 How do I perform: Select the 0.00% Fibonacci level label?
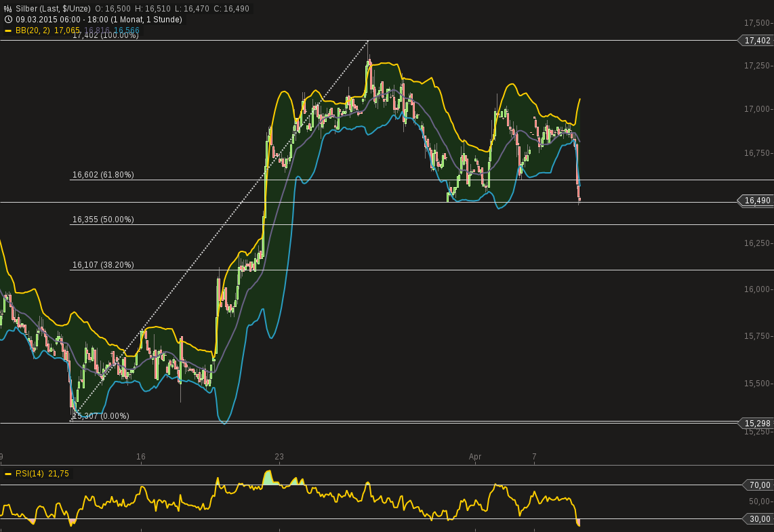pyautogui.click(x=101, y=416)
